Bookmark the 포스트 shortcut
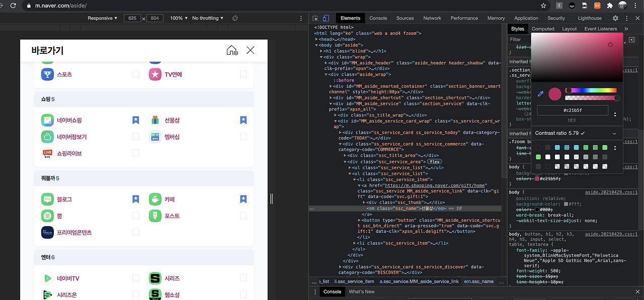Image resolution: width=644 pixels, height=300 pixels. (x=244, y=216)
